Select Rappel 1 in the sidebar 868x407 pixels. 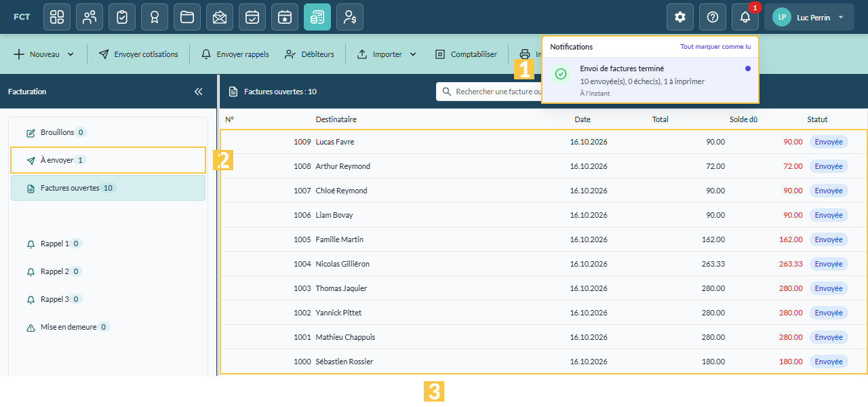(x=108, y=244)
